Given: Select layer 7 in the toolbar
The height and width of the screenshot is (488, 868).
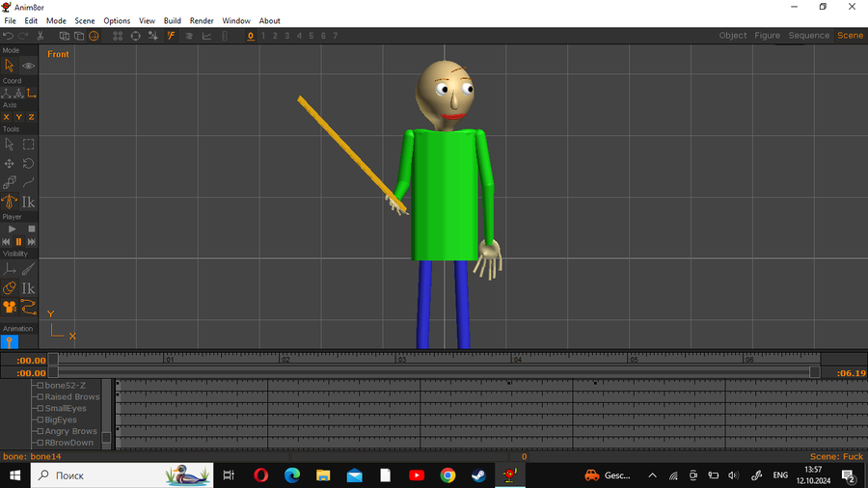Looking at the screenshot, I should click(x=336, y=36).
